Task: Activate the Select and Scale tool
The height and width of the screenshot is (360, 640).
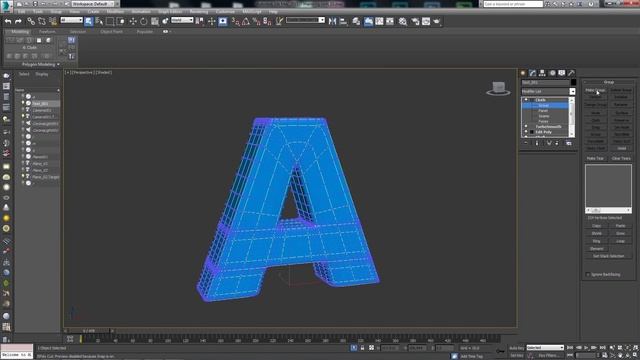Action: [155, 21]
